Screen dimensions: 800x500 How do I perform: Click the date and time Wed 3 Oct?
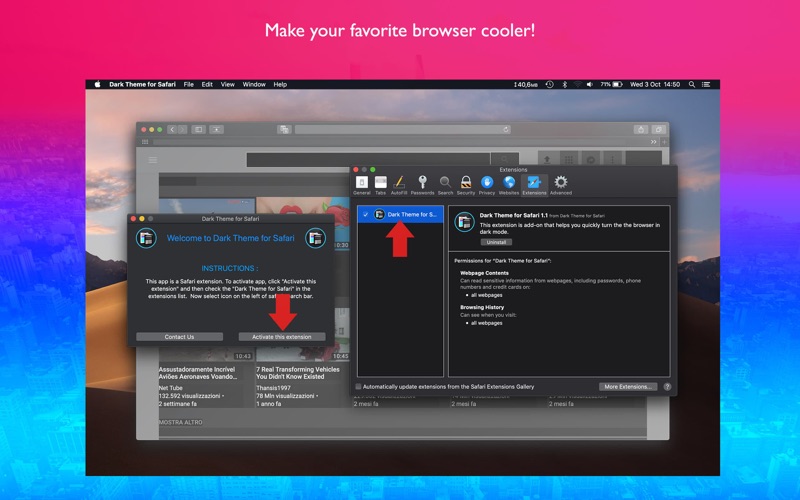click(x=655, y=85)
